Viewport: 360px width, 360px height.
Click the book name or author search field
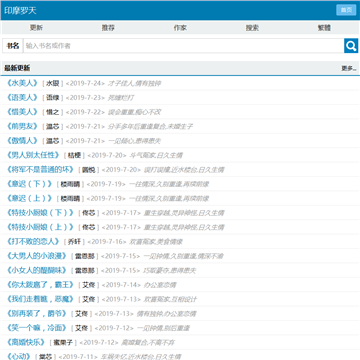click(183, 46)
